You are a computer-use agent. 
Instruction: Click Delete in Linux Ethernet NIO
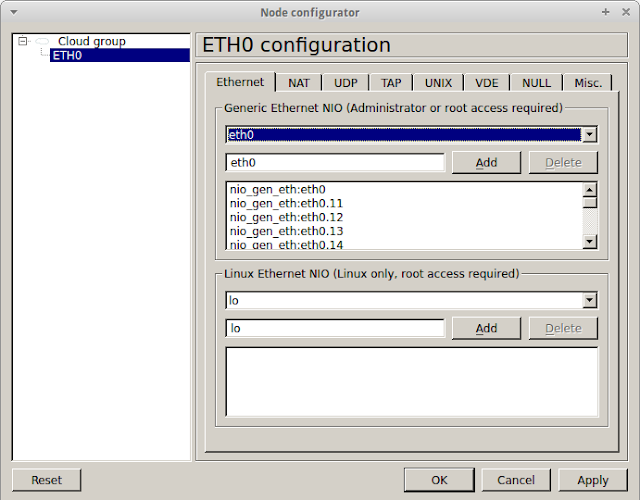coord(563,328)
